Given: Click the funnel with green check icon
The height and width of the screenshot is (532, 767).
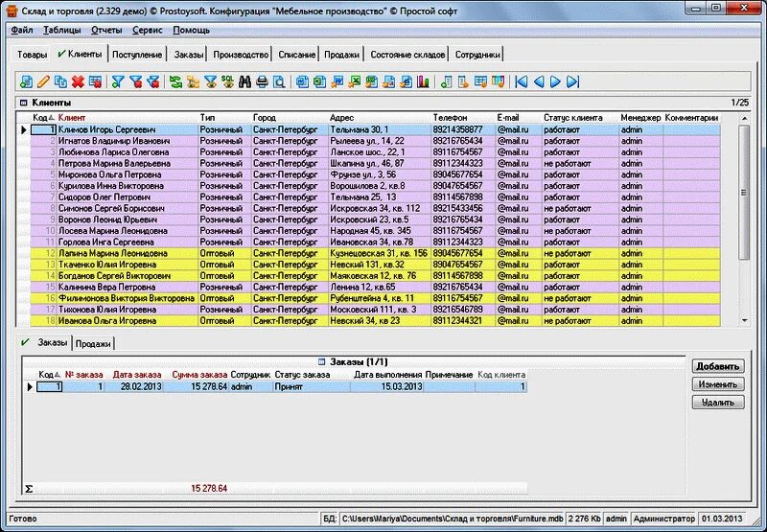Looking at the screenshot, I should click(118, 81).
